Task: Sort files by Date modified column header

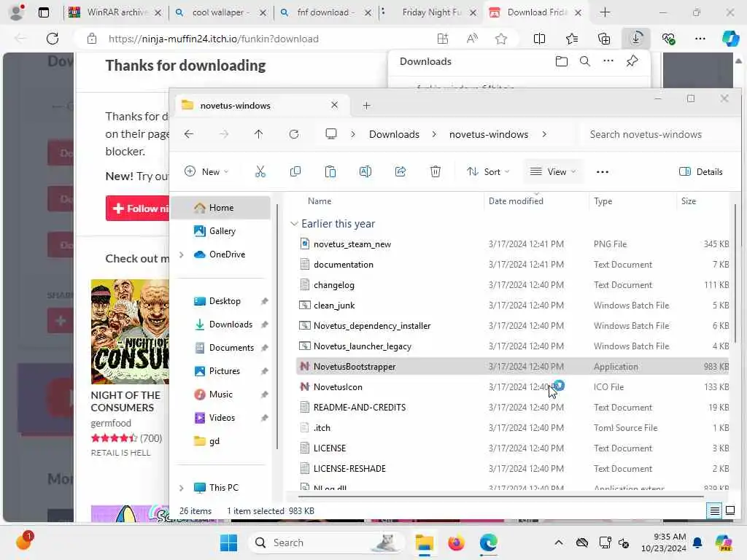Action: click(x=516, y=201)
